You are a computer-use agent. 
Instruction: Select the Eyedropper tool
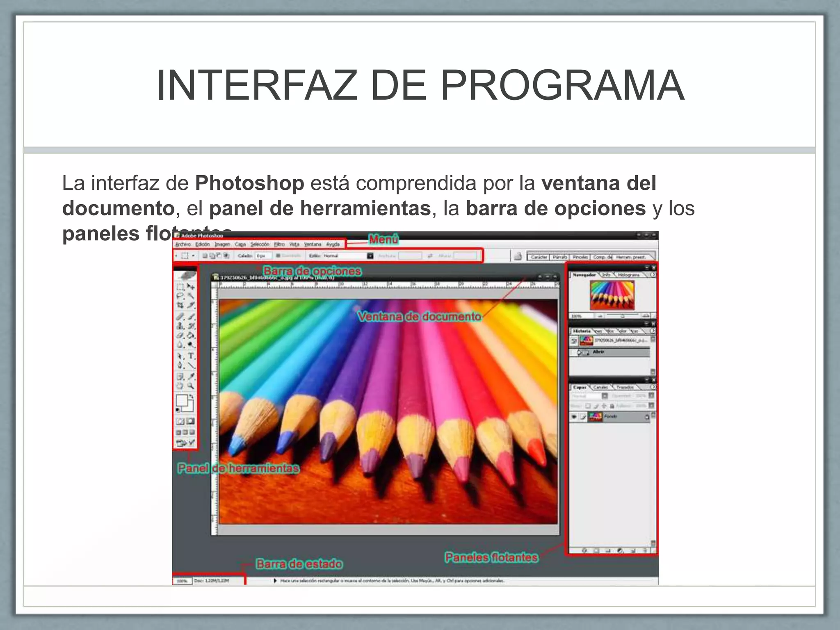191,376
